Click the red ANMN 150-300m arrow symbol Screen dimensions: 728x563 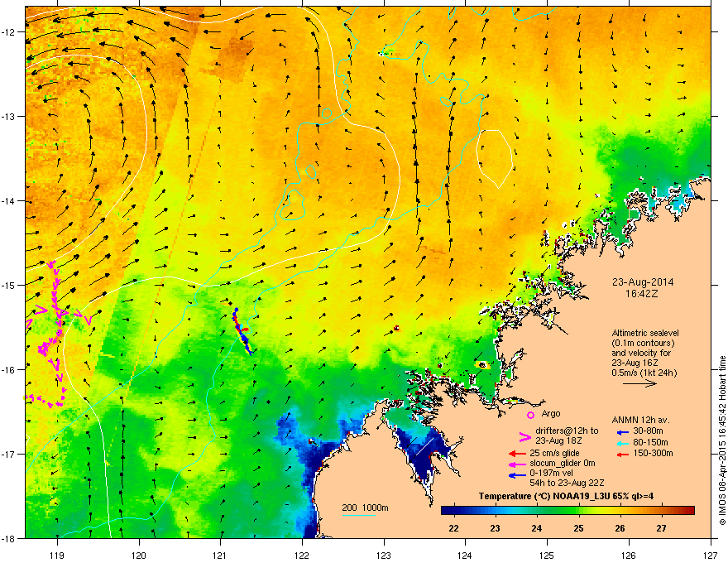(x=622, y=455)
